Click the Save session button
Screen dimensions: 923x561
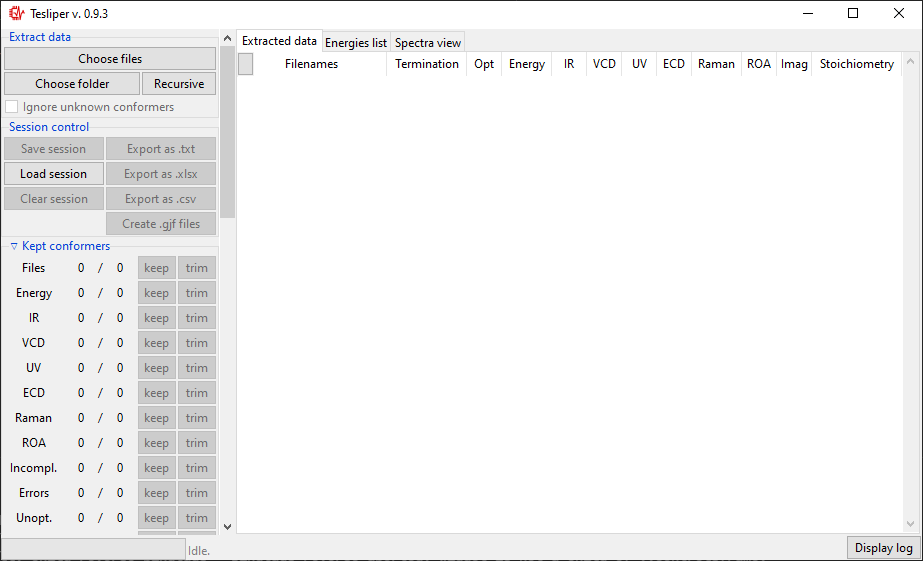point(54,149)
